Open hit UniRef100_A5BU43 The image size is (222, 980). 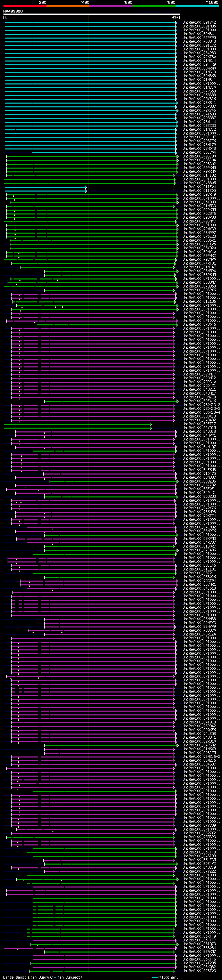[x=199, y=41]
